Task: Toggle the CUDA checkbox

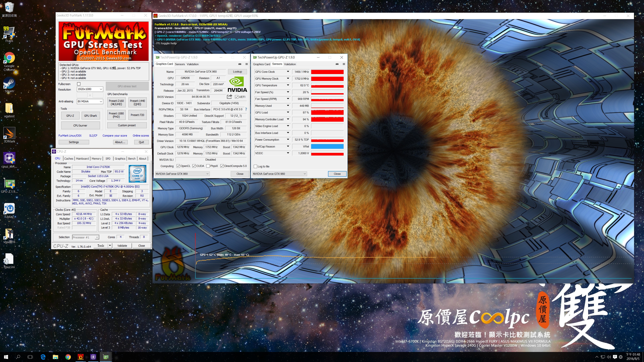Action: [194, 166]
